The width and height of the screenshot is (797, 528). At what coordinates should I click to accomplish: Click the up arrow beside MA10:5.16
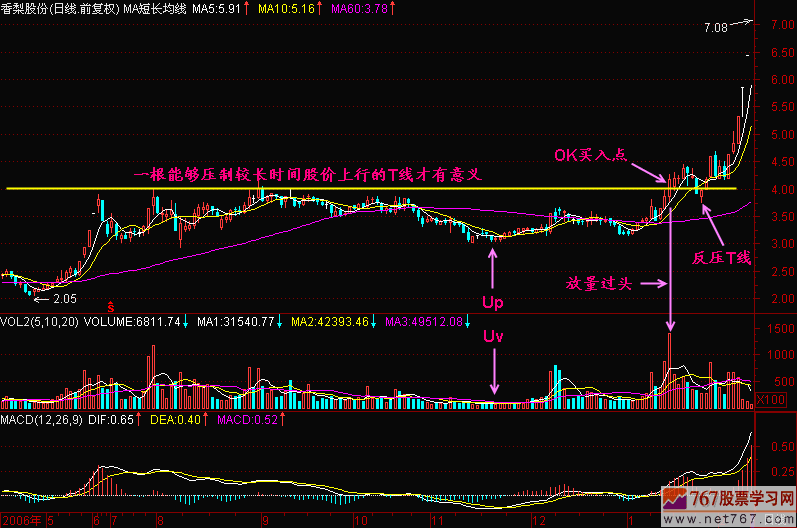pyautogui.click(x=319, y=8)
